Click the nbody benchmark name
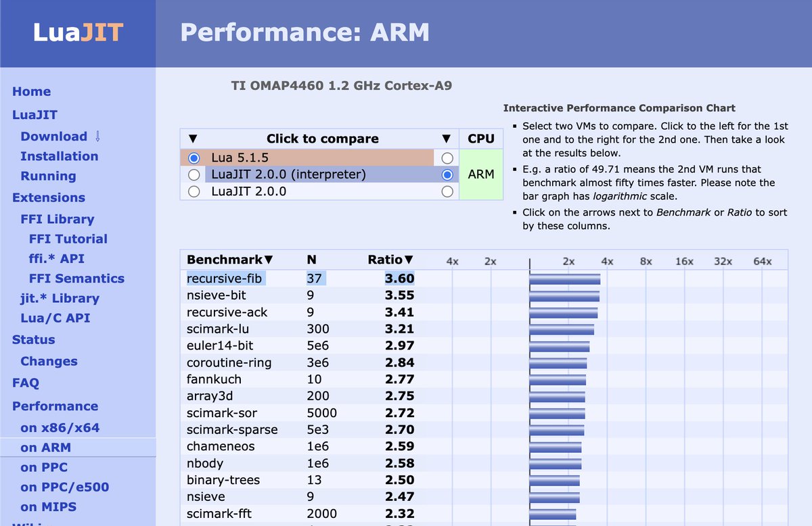 pos(205,463)
